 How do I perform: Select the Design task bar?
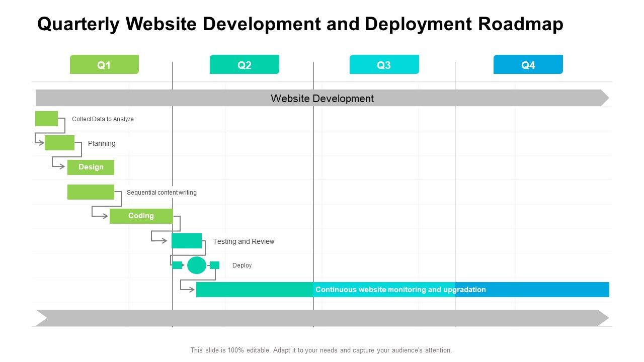91,167
